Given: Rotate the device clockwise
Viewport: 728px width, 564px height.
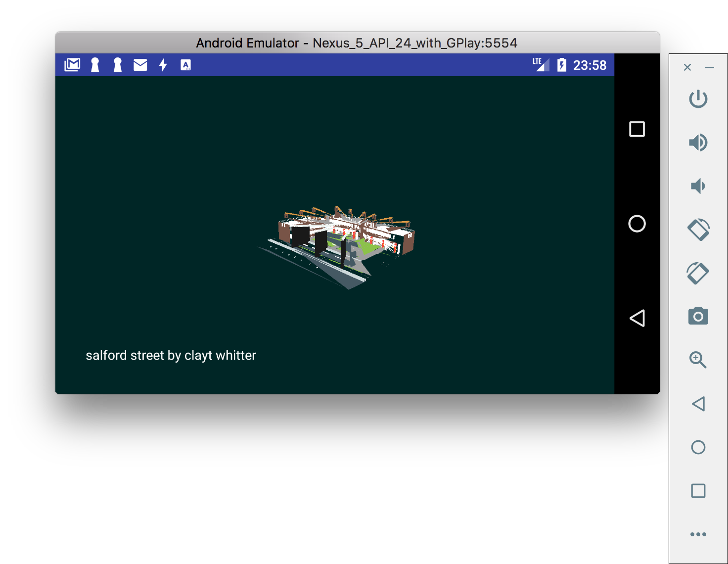Looking at the screenshot, I should tap(698, 273).
